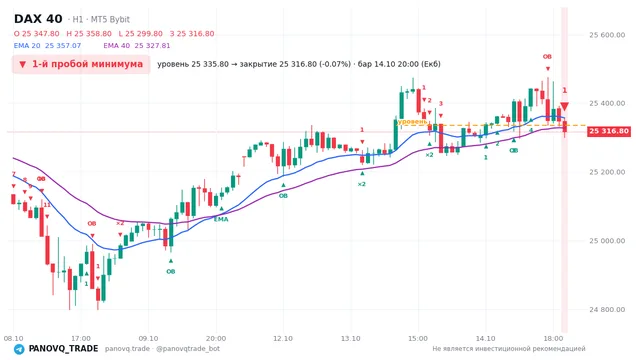This screenshot has width=640, height=360.
Task: Click the red 25 316.80 price tag on the axis
Action: pyautogui.click(x=609, y=131)
